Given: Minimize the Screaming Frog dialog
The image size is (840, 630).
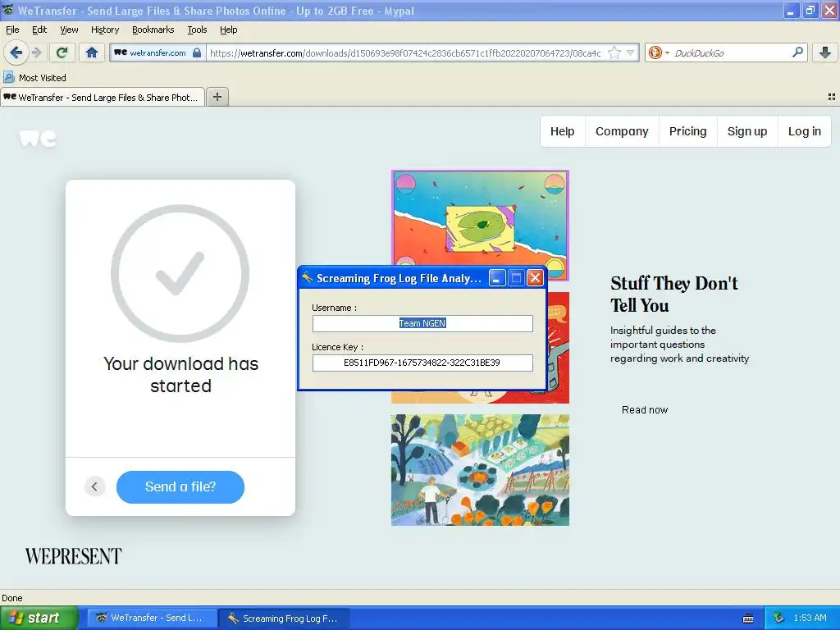Looking at the screenshot, I should [x=496, y=278].
